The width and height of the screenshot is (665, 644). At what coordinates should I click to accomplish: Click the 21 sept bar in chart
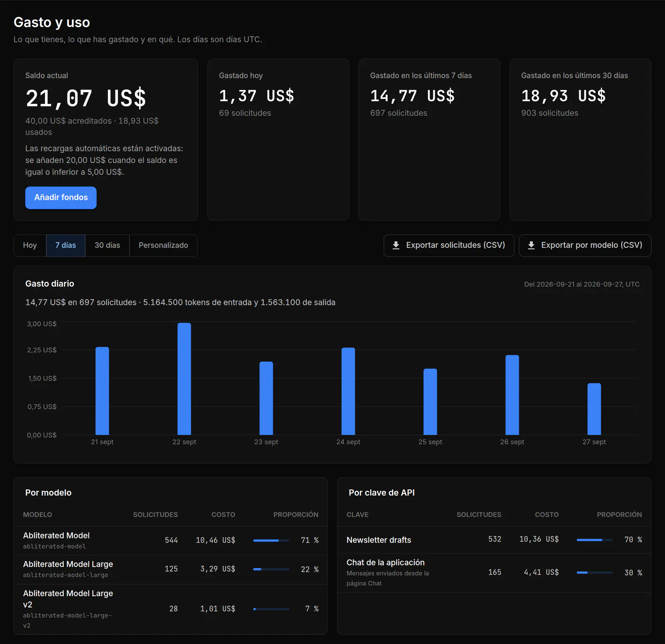tap(102, 391)
